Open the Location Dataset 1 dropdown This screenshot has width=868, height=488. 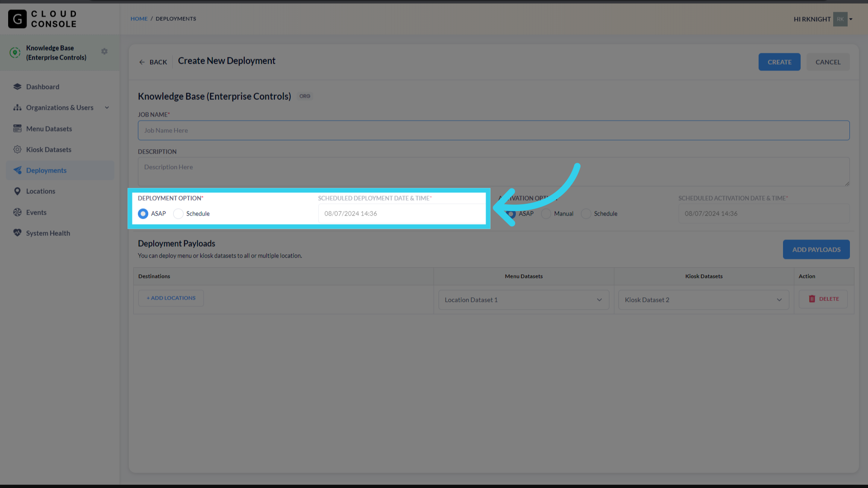point(524,300)
